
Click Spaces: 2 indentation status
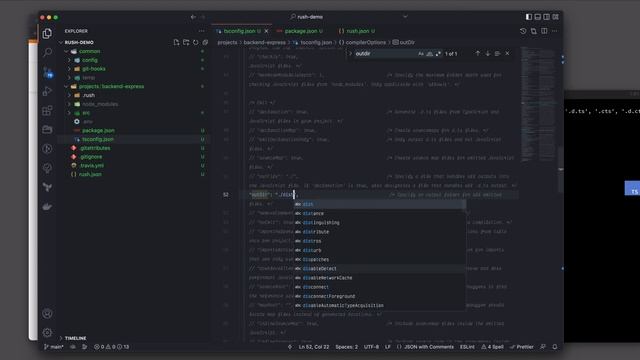[x=347, y=347]
